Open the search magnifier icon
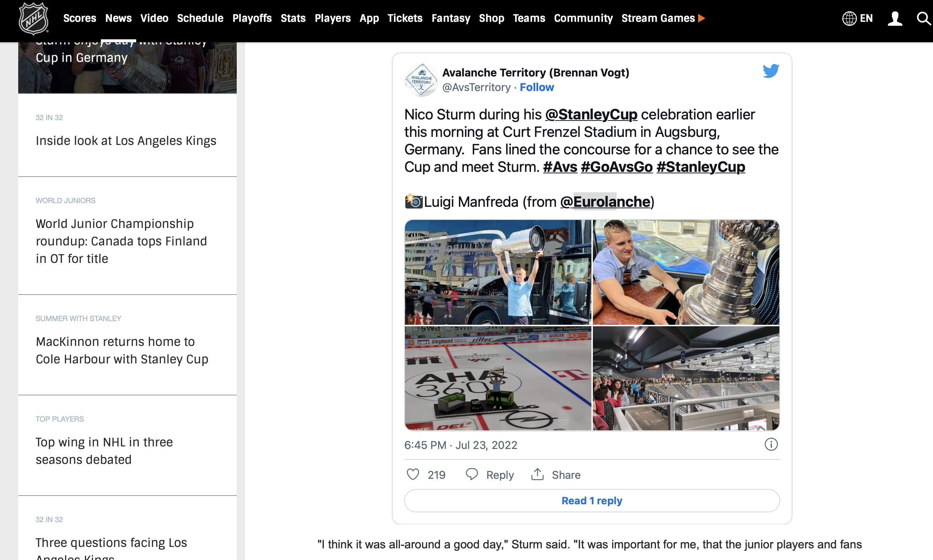This screenshot has height=560, width=933. pos(924,19)
